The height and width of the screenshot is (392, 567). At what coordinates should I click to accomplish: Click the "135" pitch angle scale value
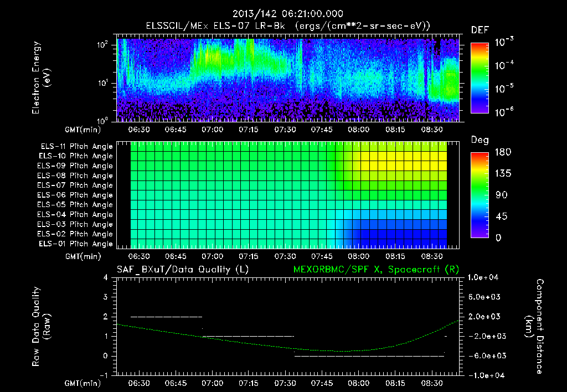pyautogui.click(x=503, y=173)
